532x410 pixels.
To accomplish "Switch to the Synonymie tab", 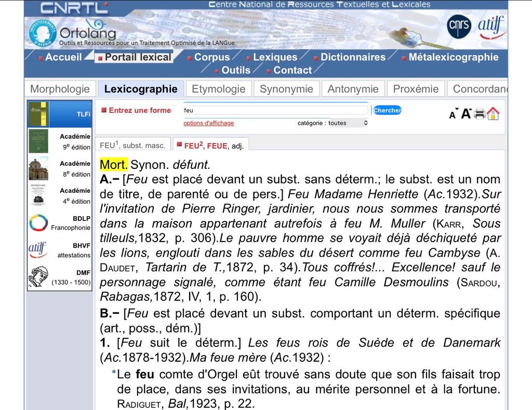I will point(286,89).
